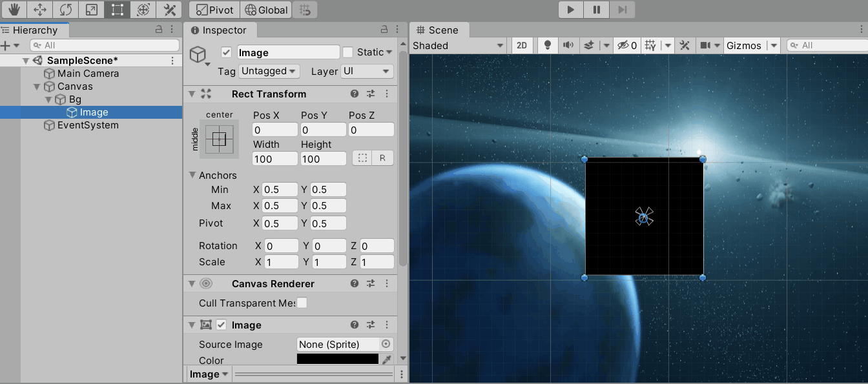868x384 pixels.
Task: Toggle scene lighting in Scene view
Action: pos(548,45)
